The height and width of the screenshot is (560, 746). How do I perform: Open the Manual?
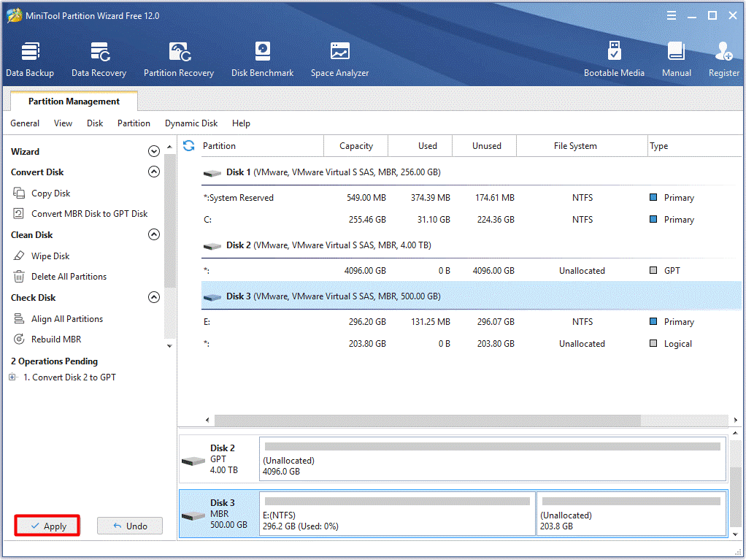[676, 59]
